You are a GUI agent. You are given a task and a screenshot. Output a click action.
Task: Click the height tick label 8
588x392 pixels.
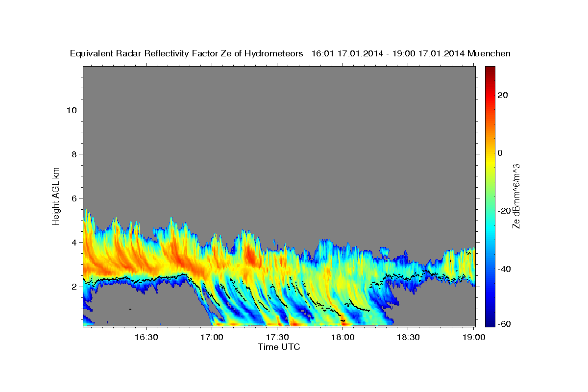(73, 154)
